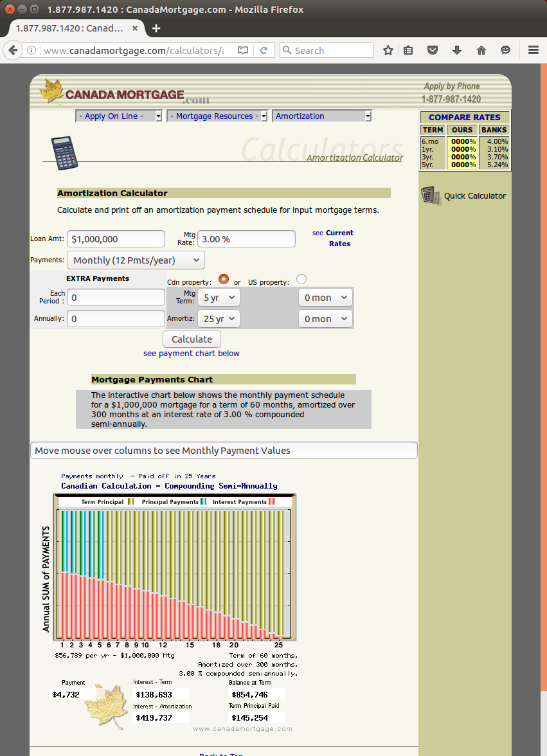Click year 25 column in payments chart

280,575
